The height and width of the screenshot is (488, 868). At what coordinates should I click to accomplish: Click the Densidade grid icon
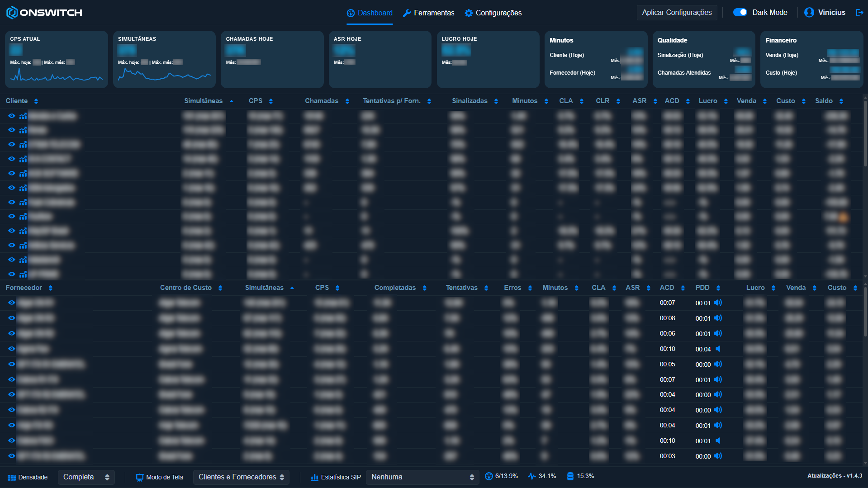(x=12, y=478)
